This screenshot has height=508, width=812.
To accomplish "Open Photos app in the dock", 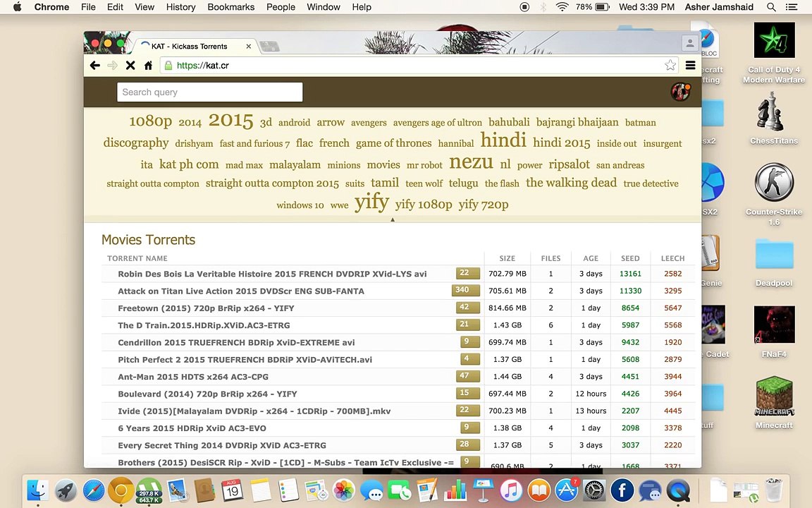I will point(343,490).
